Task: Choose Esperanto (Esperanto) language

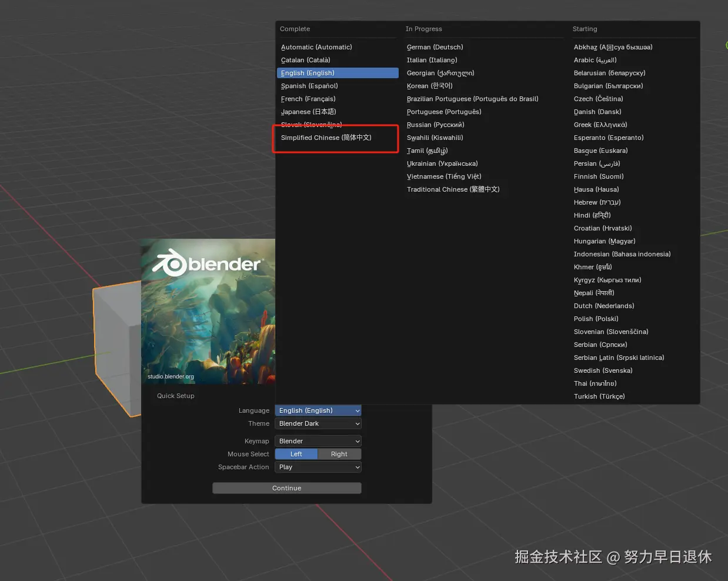Action: 634,138
